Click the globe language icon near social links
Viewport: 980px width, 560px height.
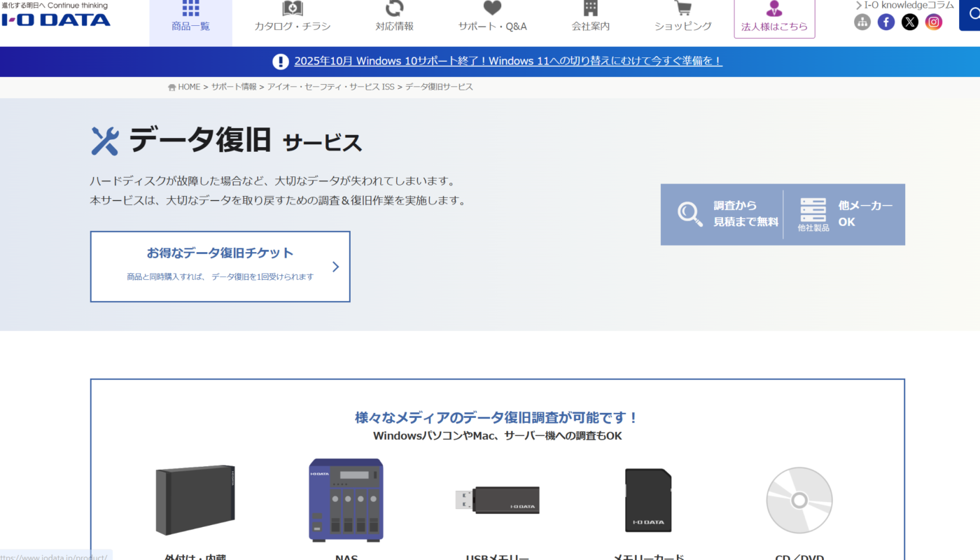862,22
